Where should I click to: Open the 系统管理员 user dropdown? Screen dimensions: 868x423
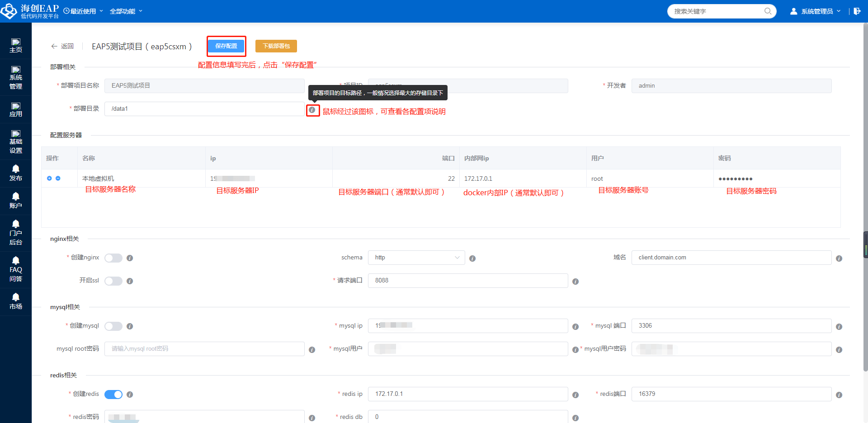click(816, 11)
